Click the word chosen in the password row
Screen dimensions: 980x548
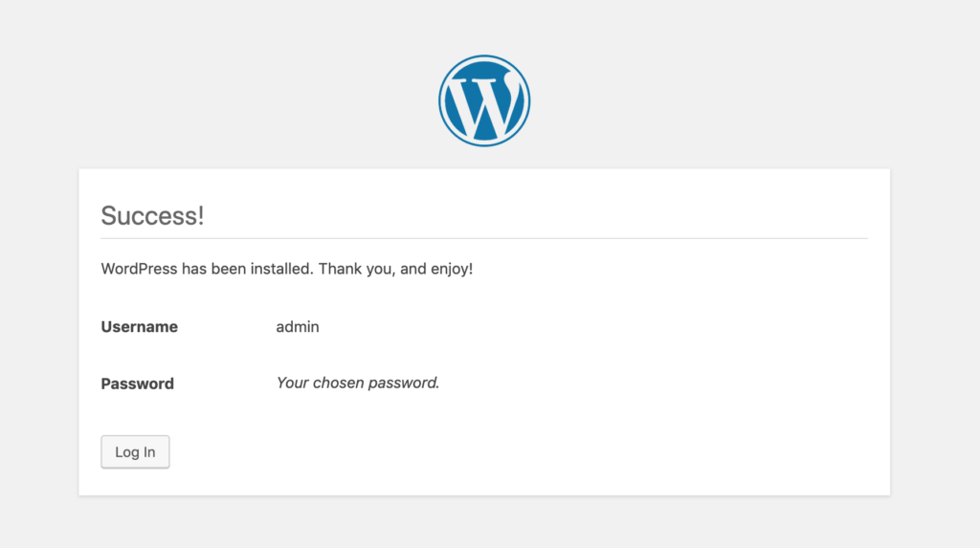pyautogui.click(x=338, y=384)
